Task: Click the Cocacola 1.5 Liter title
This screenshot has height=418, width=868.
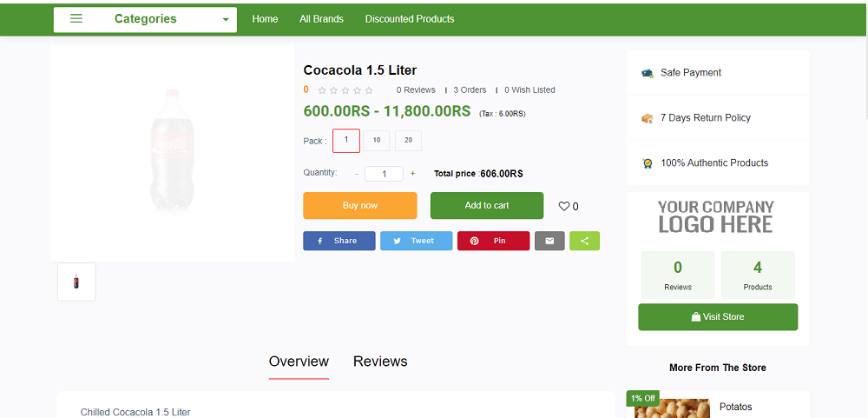Action: coord(360,70)
